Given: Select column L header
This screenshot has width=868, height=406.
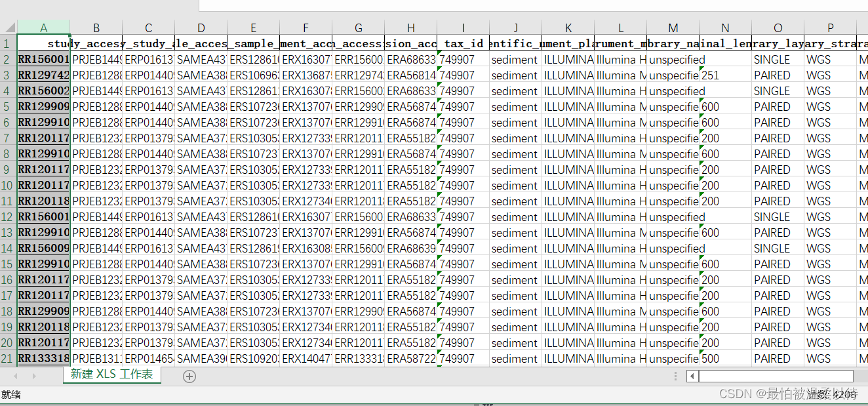Looking at the screenshot, I should [621, 28].
